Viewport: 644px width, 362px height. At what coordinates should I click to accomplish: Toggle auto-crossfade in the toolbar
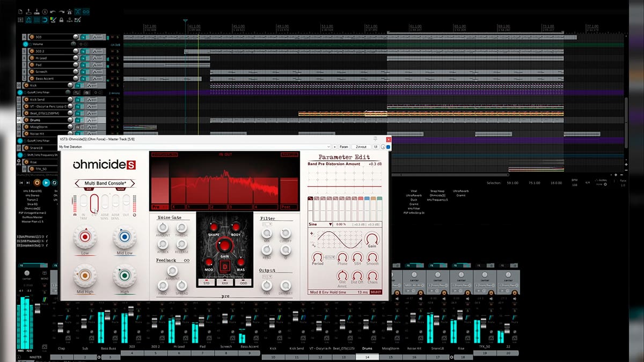tap(77, 11)
